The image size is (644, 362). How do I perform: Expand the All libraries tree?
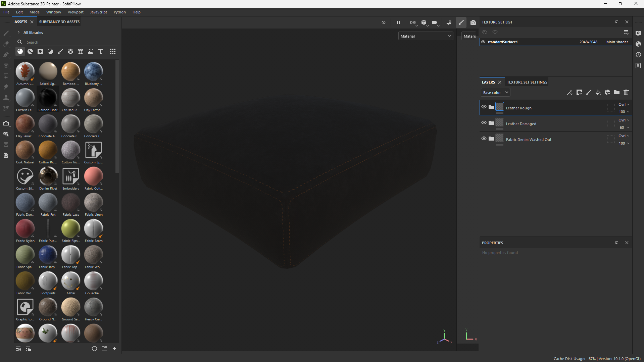pos(19,33)
